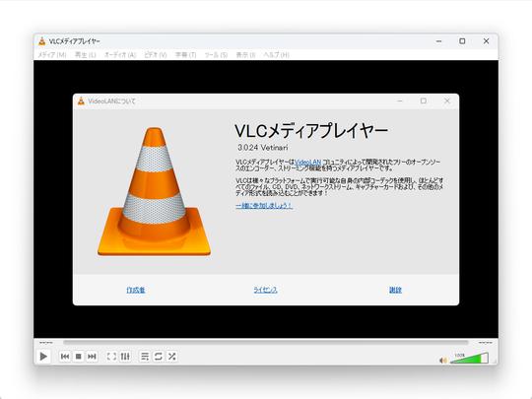The image size is (532, 399).
Task: Click the elapsed time label left of the seek bar
Action: point(46,343)
